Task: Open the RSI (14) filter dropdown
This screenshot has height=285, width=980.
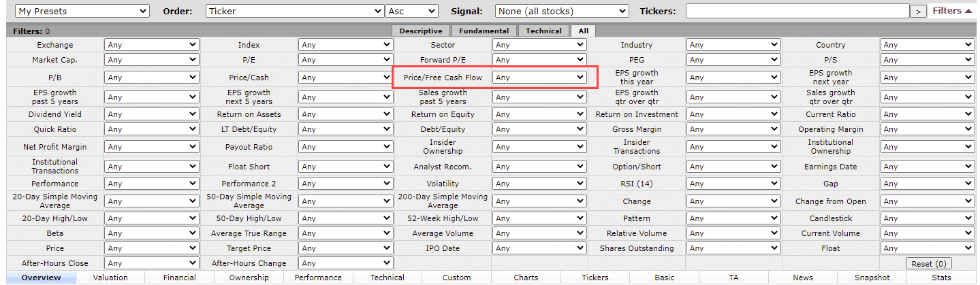Action: (x=733, y=184)
